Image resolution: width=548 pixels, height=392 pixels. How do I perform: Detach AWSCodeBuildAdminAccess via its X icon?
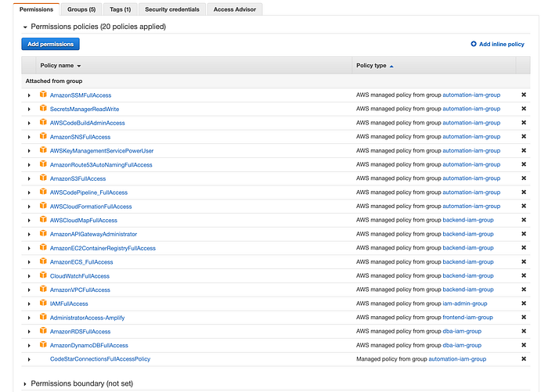pos(524,123)
